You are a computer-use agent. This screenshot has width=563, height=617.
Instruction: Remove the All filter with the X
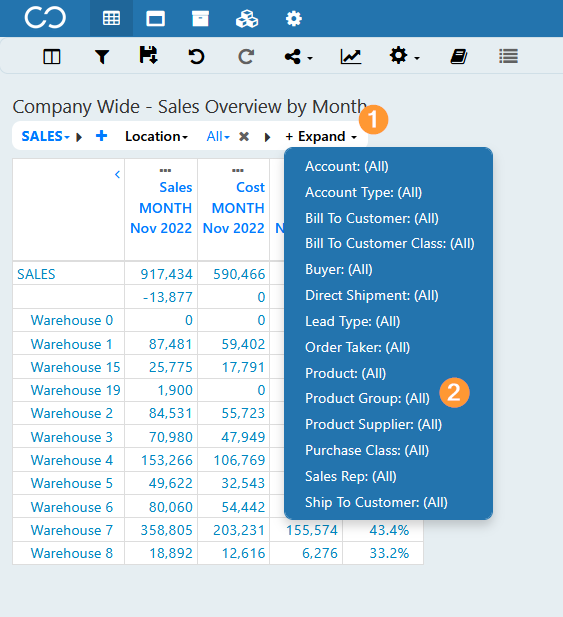coord(244,137)
